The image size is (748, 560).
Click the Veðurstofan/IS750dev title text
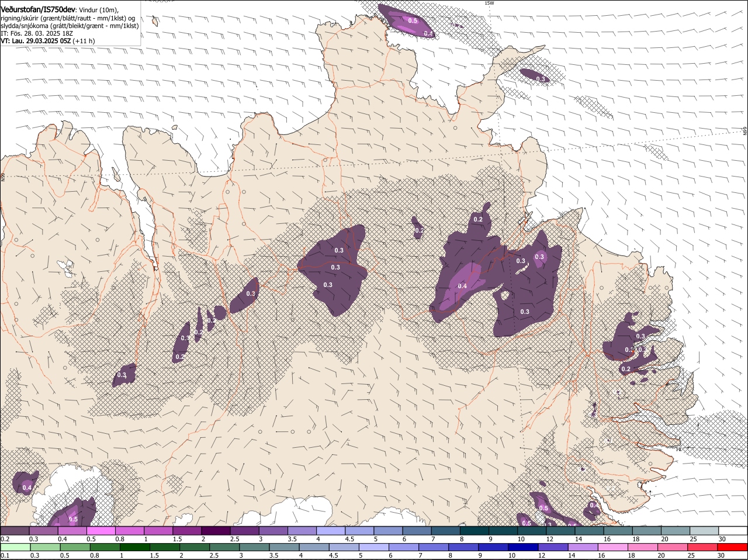pyautogui.click(x=38, y=9)
